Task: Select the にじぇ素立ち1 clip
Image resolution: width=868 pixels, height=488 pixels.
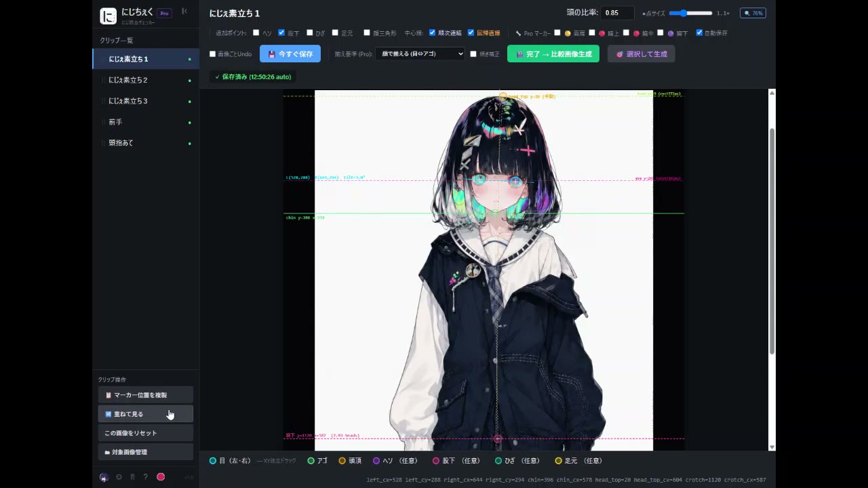Action: (x=145, y=59)
